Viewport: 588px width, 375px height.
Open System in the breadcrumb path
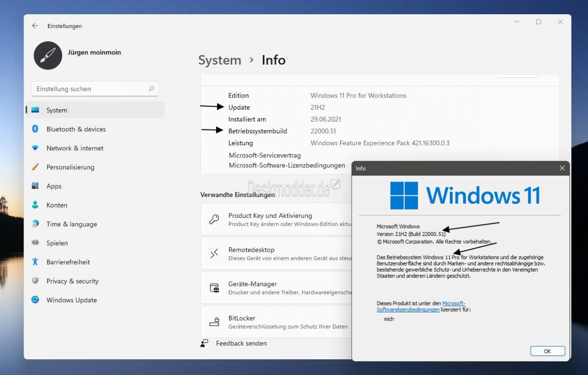(x=220, y=60)
